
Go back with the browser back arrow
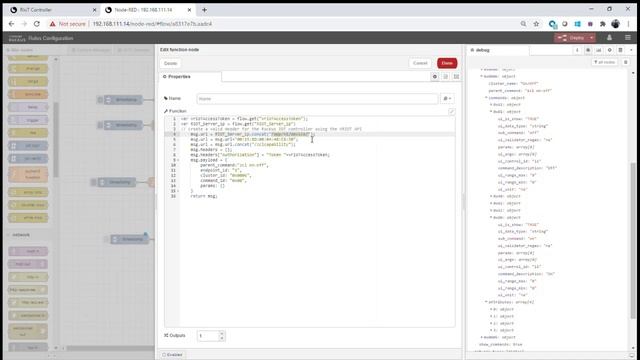11,24
